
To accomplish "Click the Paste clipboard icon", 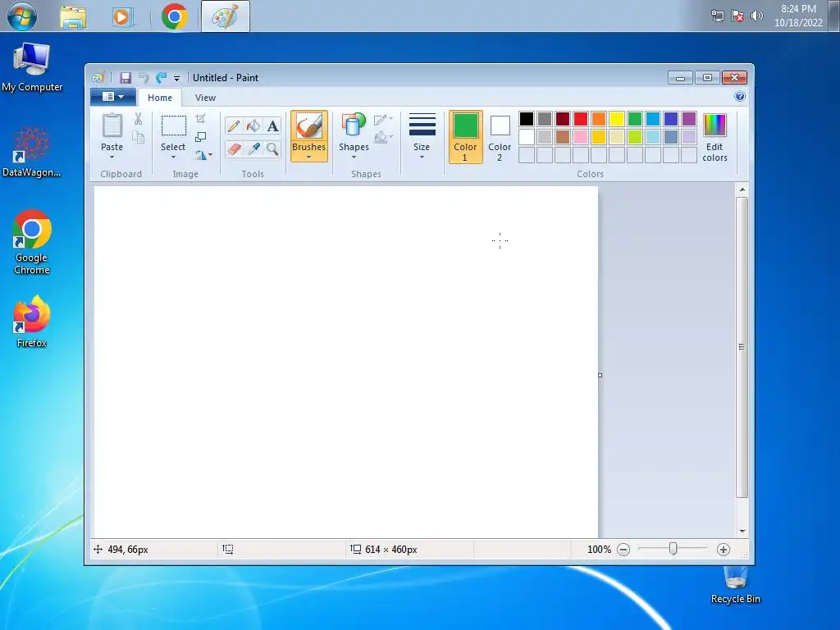I will tap(112, 126).
